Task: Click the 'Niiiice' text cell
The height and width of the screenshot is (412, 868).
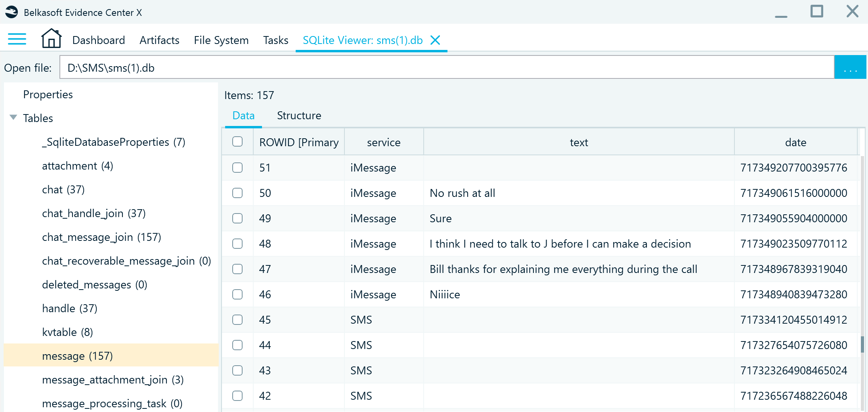Action: pyautogui.click(x=579, y=294)
